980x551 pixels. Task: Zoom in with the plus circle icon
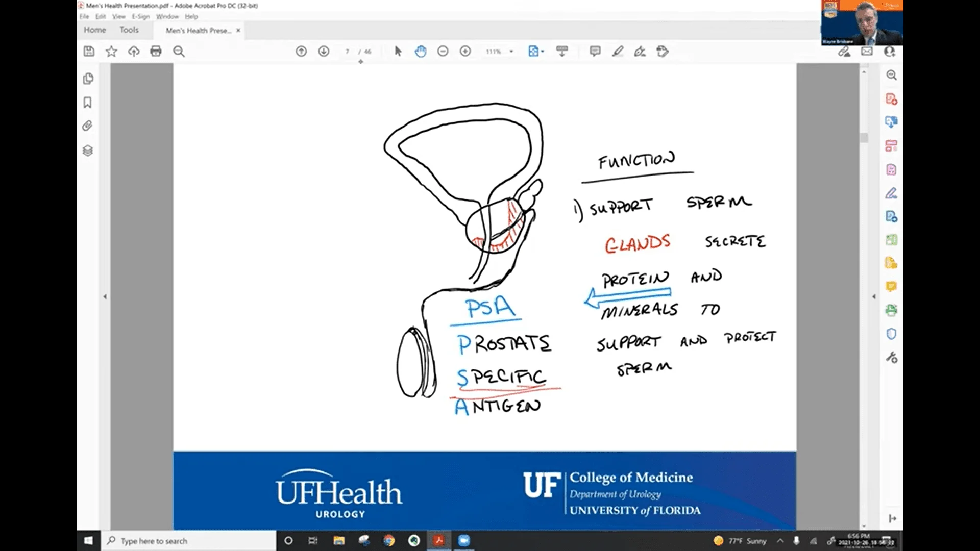465,51
